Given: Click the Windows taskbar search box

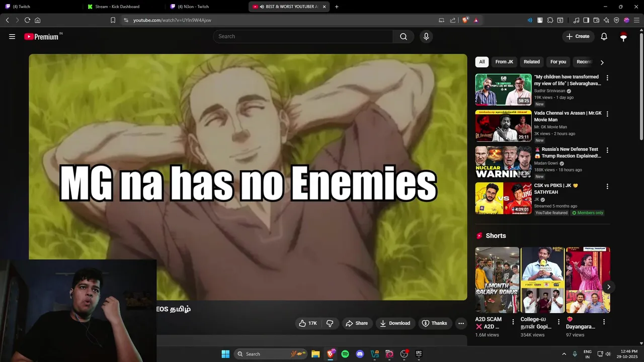Looking at the screenshot, I should 272,354.
